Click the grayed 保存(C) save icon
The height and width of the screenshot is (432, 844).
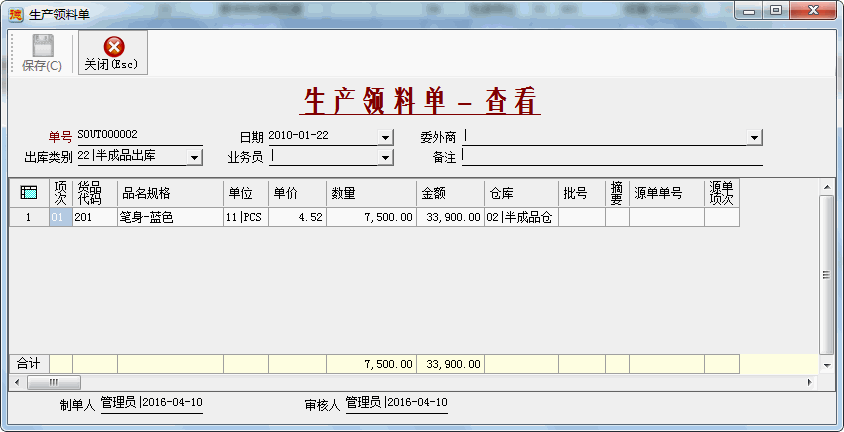(x=43, y=46)
